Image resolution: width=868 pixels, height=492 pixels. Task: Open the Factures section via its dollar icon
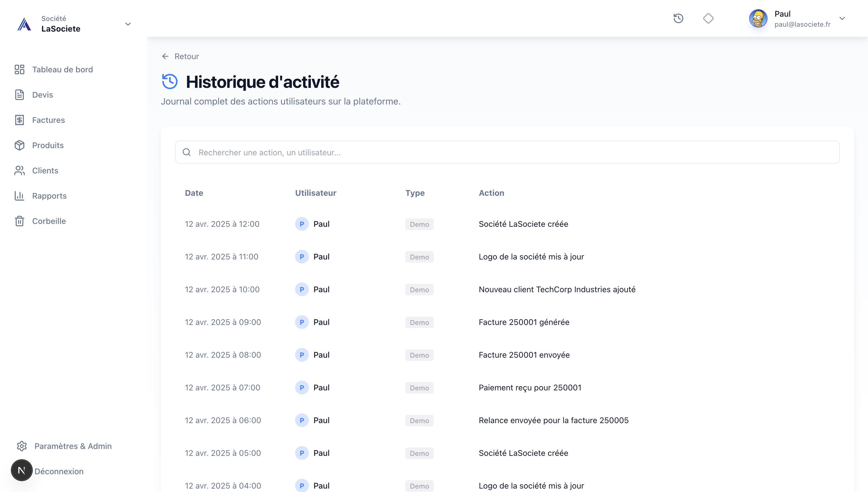pos(19,120)
